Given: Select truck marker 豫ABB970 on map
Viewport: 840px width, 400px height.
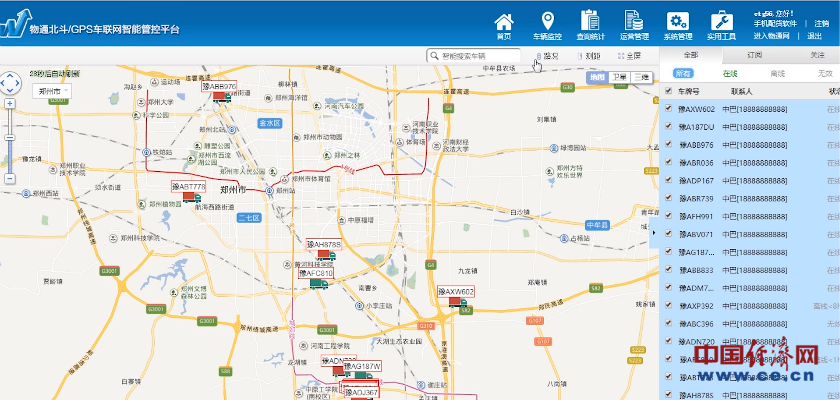Looking at the screenshot, I should point(221,97).
